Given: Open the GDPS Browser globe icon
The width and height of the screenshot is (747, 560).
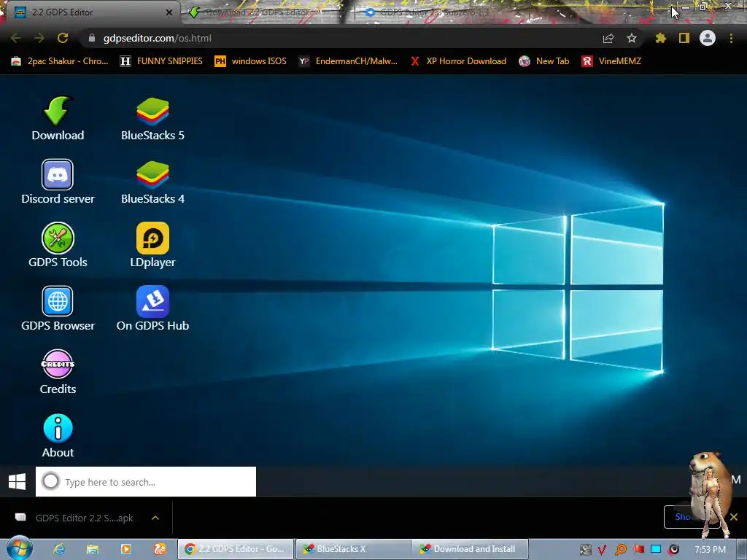Looking at the screenshot, I should (58, 301).
